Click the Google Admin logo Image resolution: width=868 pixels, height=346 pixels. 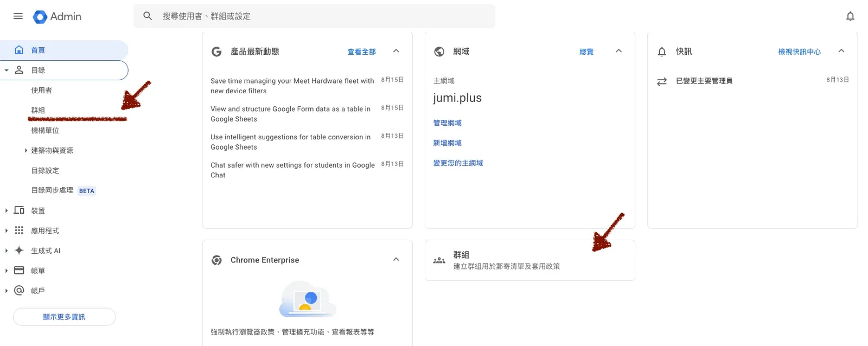tap(57, 17)
